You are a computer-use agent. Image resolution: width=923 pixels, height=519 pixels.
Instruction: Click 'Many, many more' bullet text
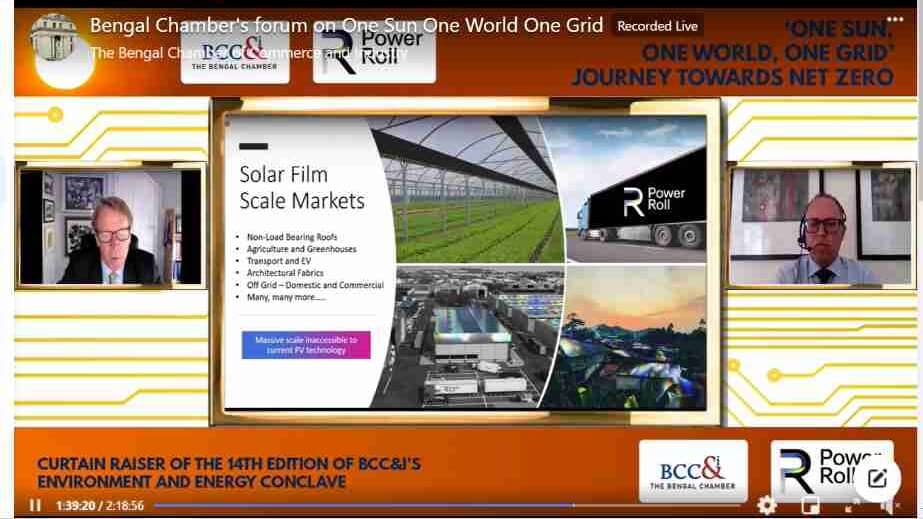286,297
